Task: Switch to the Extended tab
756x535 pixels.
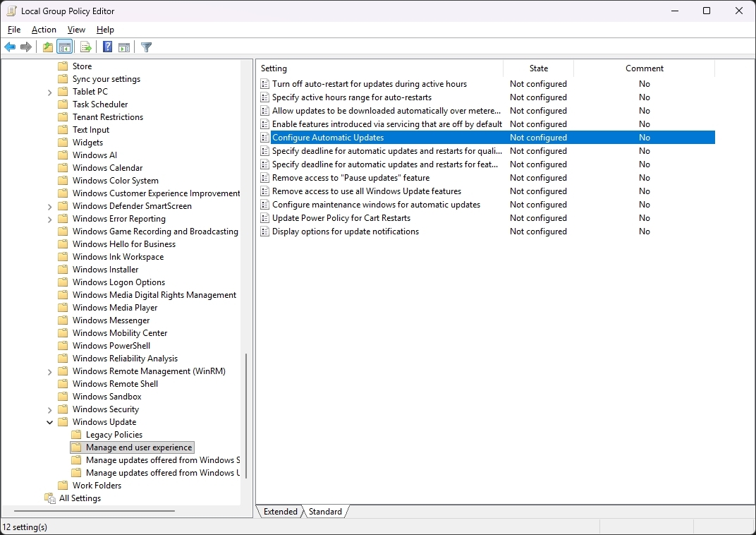Action: [280, 512]
